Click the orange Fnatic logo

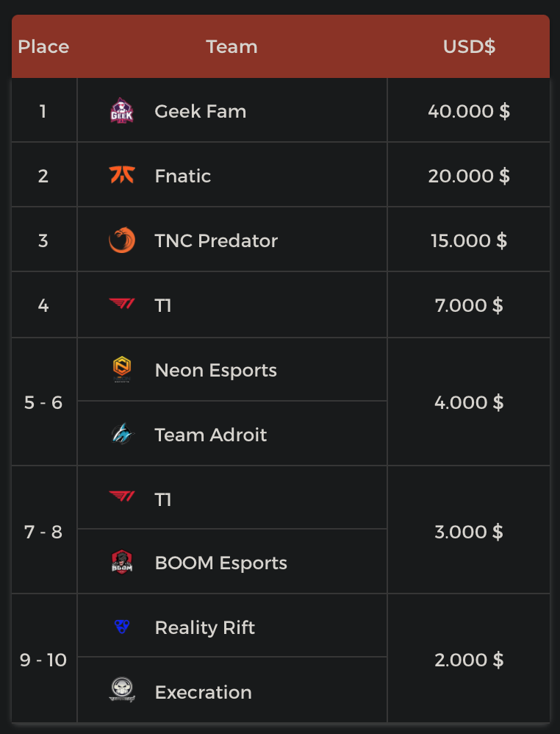[122, 176]
